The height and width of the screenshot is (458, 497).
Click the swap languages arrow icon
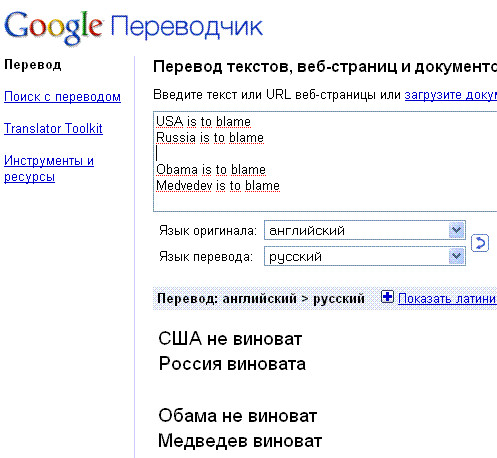click(x=480, y=243)
